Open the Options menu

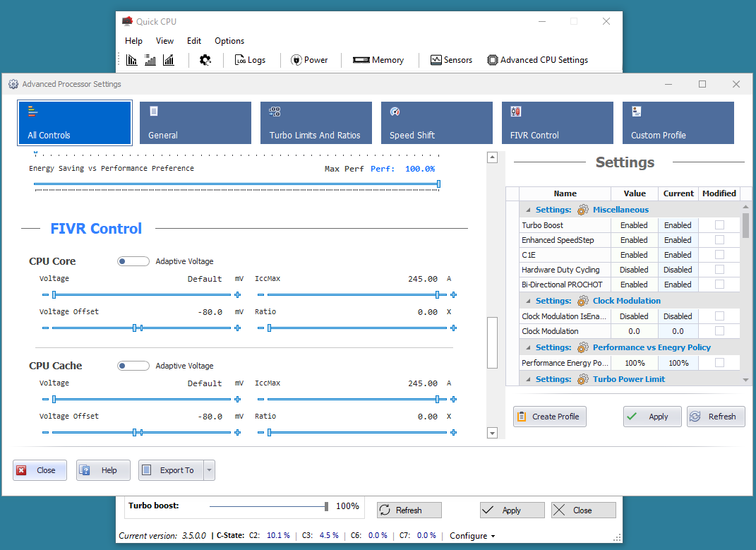click(x=229, y=41)
